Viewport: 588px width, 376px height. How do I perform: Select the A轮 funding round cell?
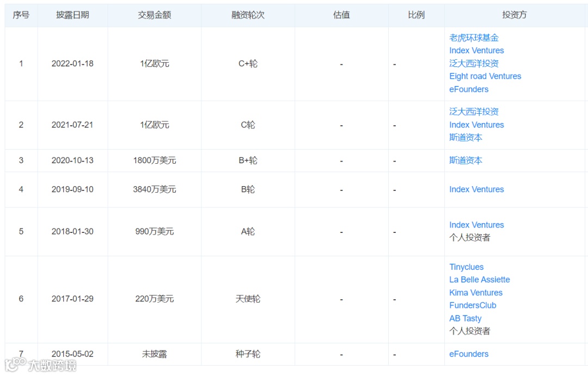[x=248, y=232]
